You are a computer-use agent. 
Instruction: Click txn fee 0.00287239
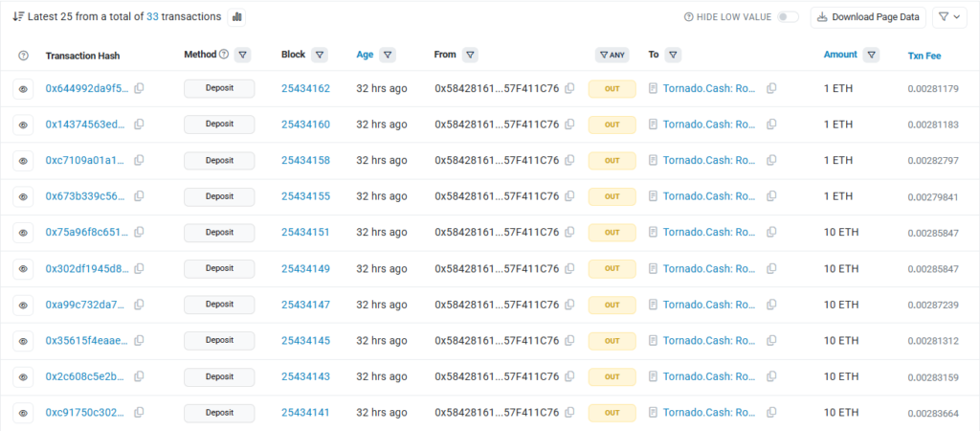pyautogui.click(x=933, y=305)
